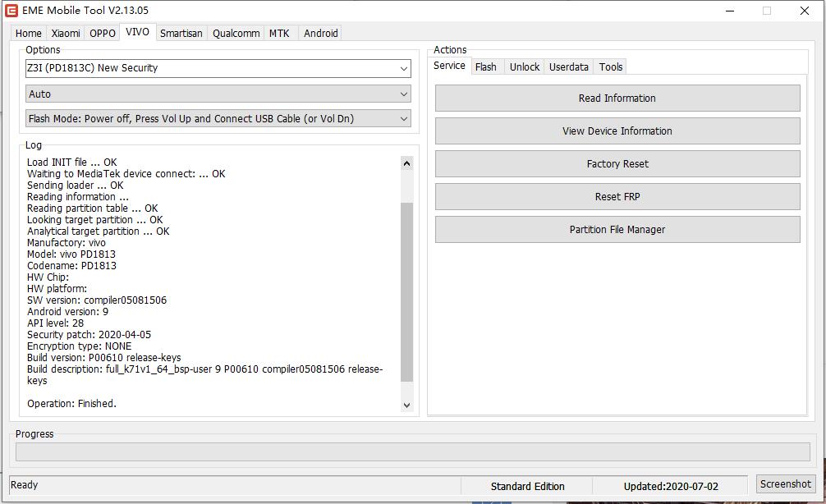Click 'Android version: 9' log line
This screenshot has height=504, width=826.
(x=68, y=312)
